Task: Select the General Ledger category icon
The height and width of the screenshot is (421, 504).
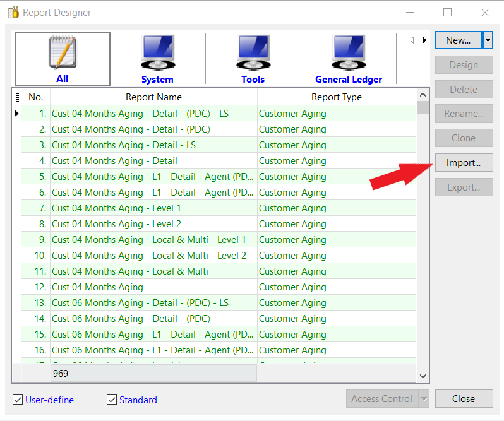Action: [x=349, y=53]
